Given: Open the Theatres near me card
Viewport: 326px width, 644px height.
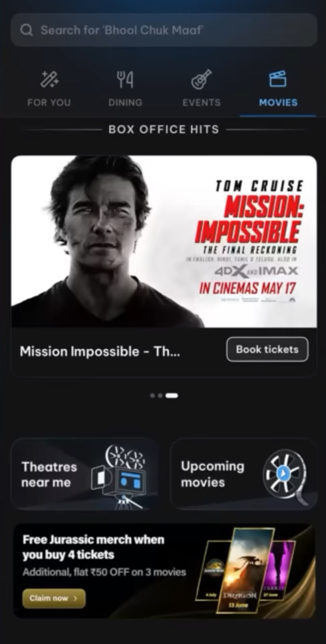Looking at the screenshot, I should [84, 474].
